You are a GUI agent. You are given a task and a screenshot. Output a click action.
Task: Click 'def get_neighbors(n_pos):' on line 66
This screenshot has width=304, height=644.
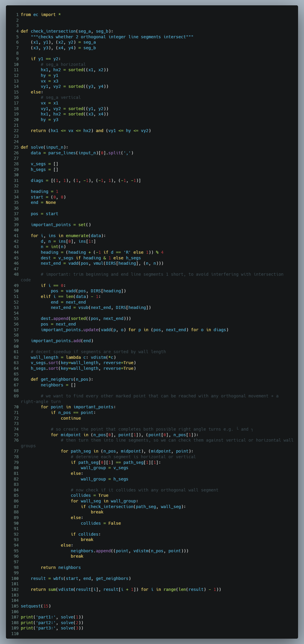(62, 379)
